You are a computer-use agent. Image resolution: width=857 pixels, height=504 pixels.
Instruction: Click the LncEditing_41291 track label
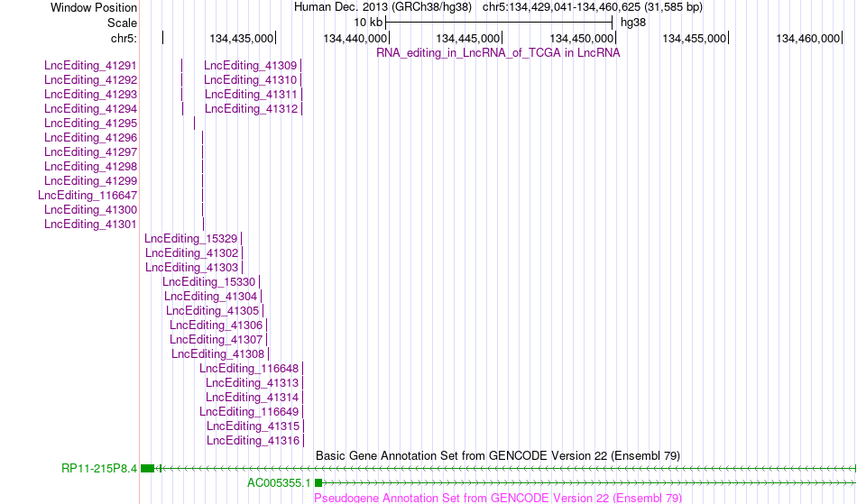pos(91,66)
